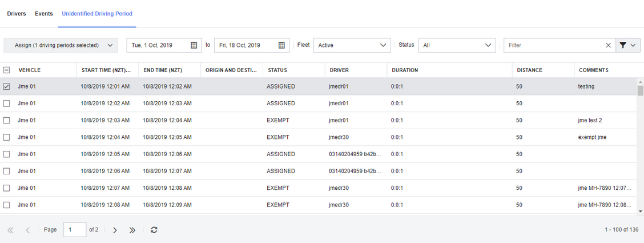Click the refresh icon in pager

click(x=154, y=230)
